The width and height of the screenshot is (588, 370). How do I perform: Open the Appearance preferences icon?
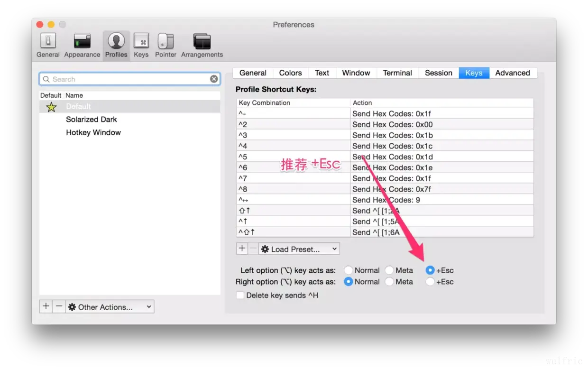coord(82,46)
